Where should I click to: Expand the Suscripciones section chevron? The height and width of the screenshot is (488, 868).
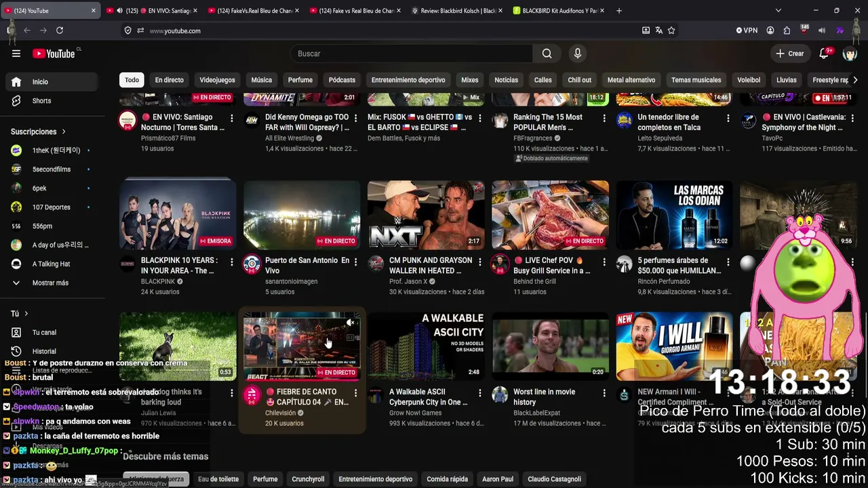coord(64,131)
